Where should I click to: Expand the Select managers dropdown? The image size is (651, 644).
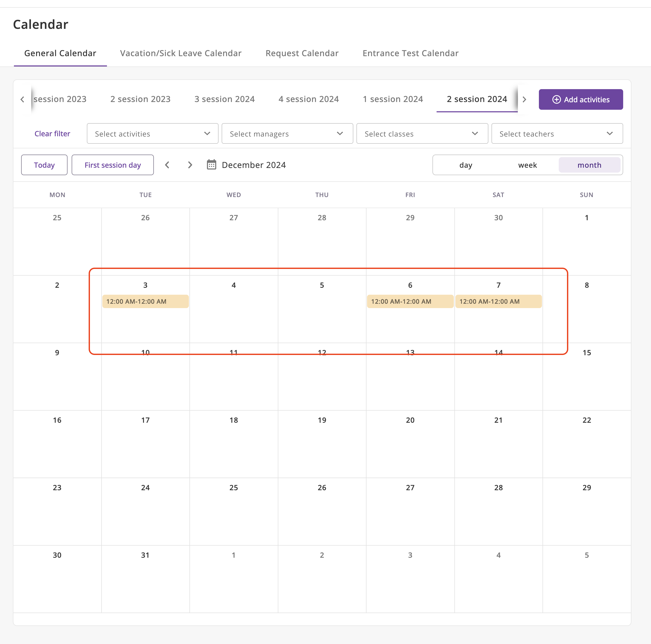[x=287, y=134]
